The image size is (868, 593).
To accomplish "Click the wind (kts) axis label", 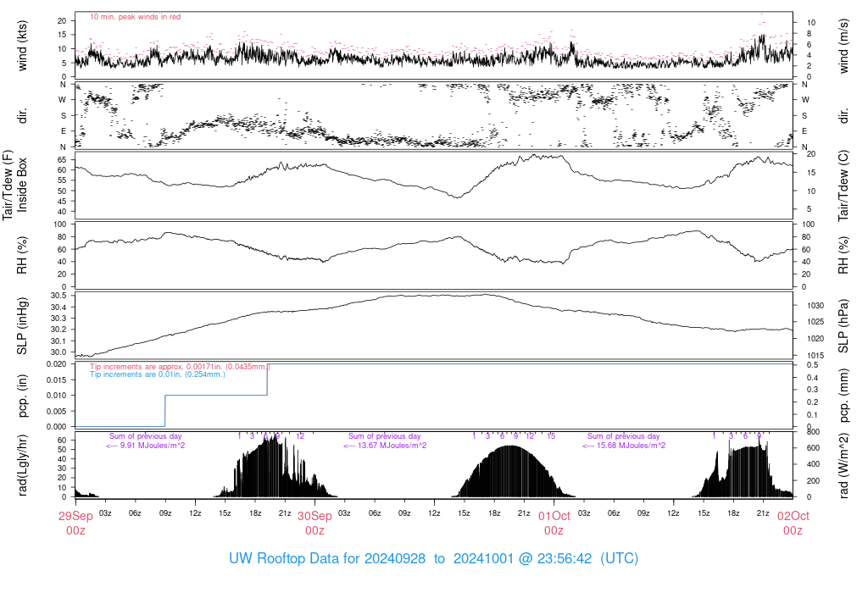I will tap(22, 46).
